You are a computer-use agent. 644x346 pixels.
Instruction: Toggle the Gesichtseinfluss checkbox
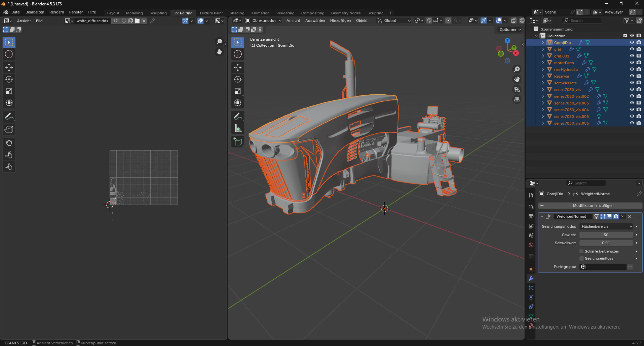582,258
